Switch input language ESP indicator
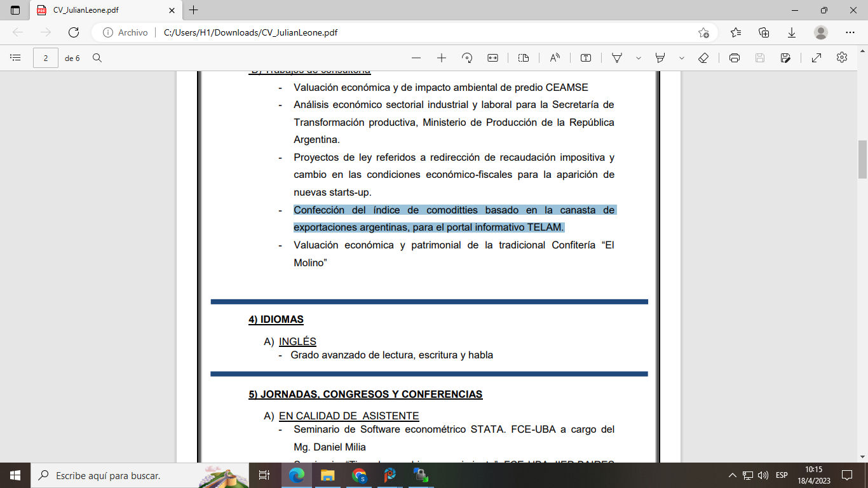Viewport: 868px width, 488px height. (x=782, y=475)
